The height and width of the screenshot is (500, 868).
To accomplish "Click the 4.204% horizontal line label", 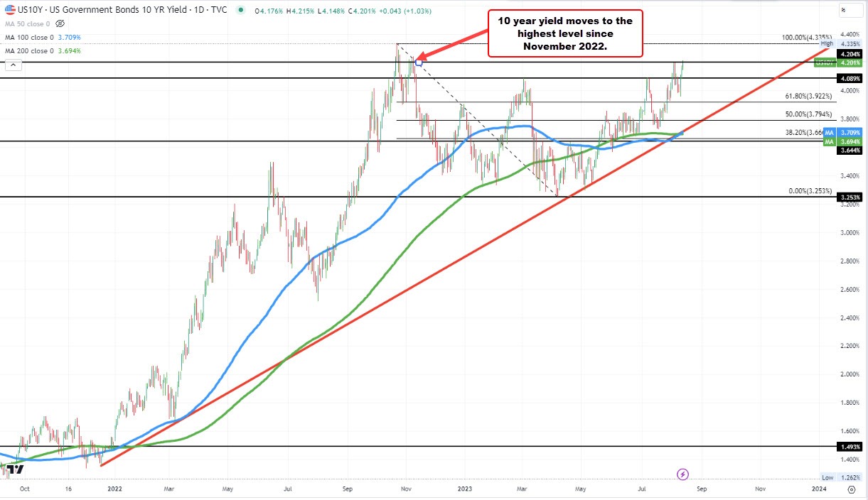I will (850, 54).
